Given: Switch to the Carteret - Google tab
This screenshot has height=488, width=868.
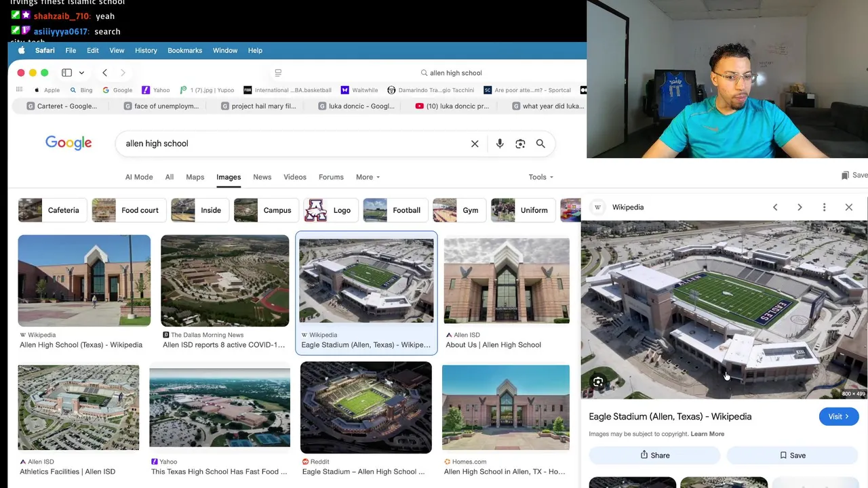Looking at the screenshot, I should tap(62, 106).
